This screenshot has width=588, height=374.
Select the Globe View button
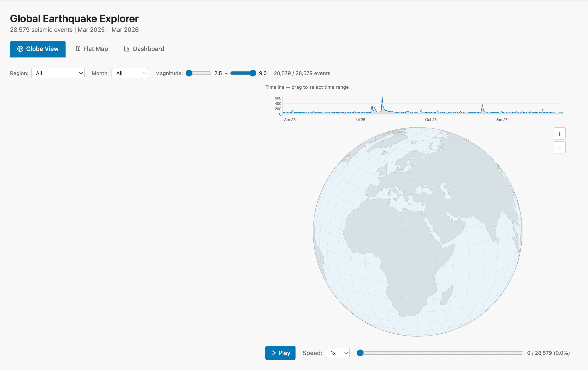coord(38,49)
